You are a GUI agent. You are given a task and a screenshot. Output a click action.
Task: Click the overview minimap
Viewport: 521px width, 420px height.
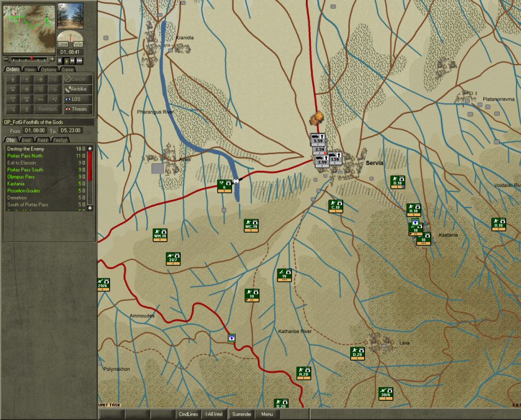click(x=29, y=28)
